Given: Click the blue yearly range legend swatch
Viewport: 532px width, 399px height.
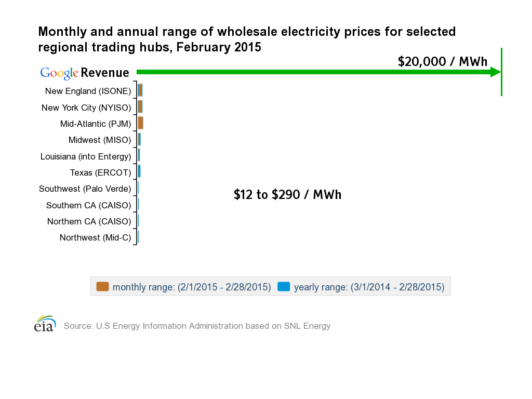Looking at the screenshot, I should [284, 286].
